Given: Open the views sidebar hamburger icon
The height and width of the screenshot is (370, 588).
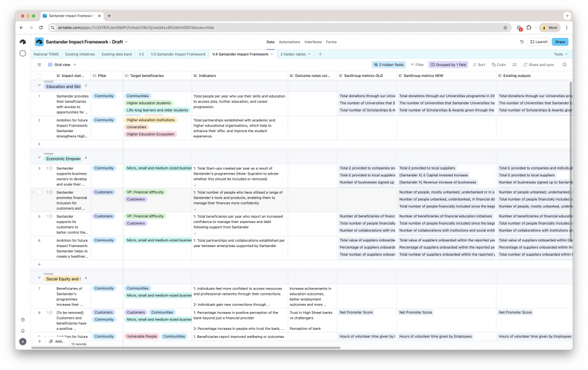Looking at the screenshot, I should click(39, 65).
